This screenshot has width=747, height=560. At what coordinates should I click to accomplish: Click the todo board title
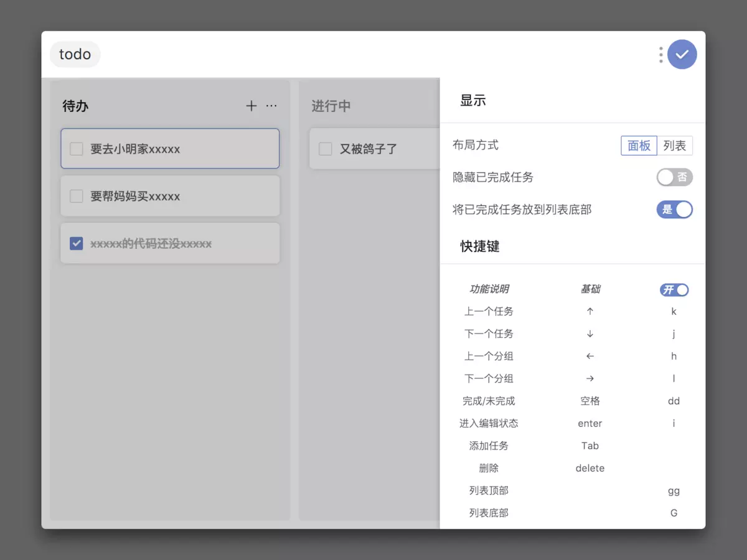tap(75, 54)
